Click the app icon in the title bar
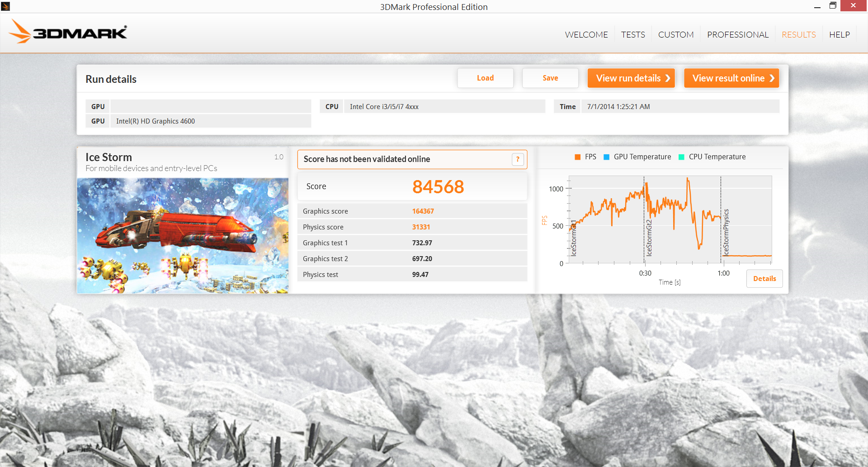 point(5,6)
